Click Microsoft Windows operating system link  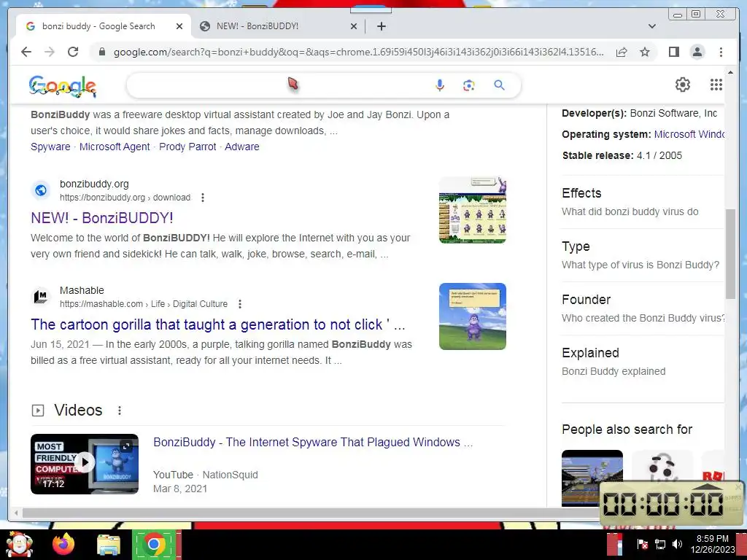(x=689, y=134)
